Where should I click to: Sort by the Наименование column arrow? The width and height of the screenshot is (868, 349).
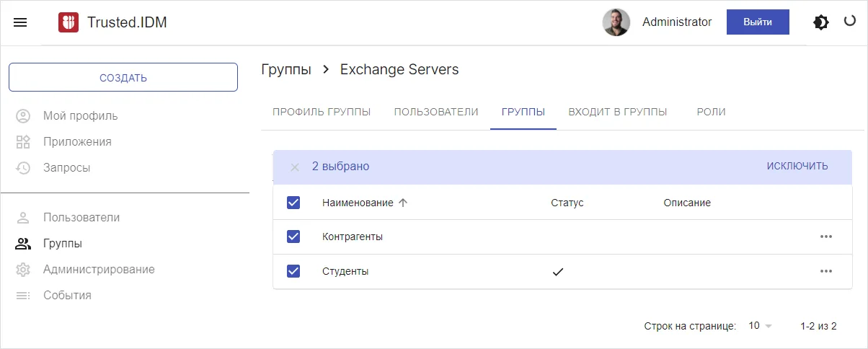pyautogui.click(x=403, y=203)
